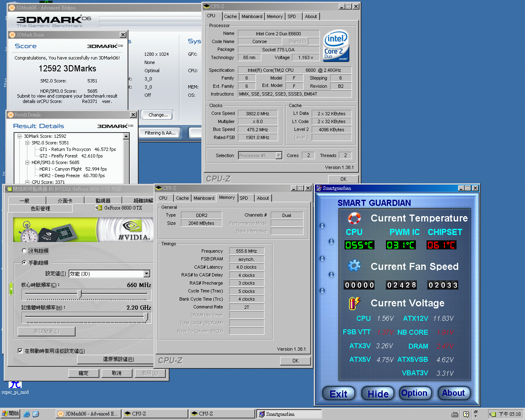Click 確定 in NVIDIA properties dialog

pyautogui.click(x=83, y=373)
